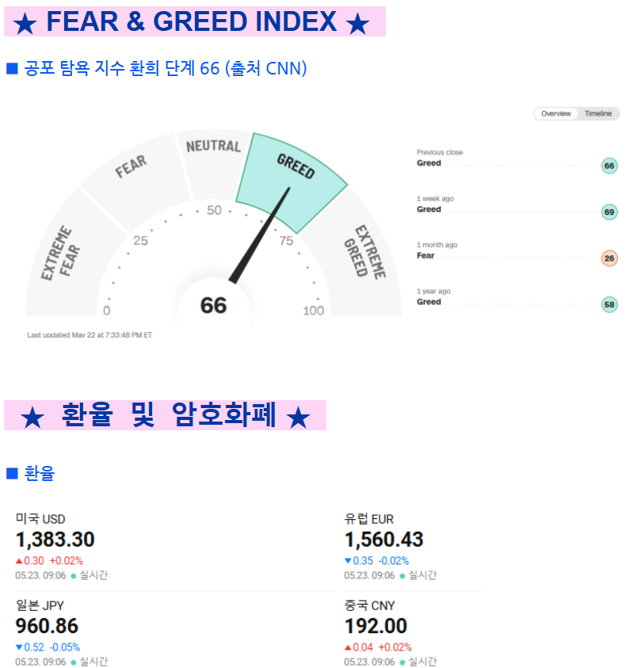The image size is (644, 668).
Task: Select the Overview tab
Action: pos(555,114)
